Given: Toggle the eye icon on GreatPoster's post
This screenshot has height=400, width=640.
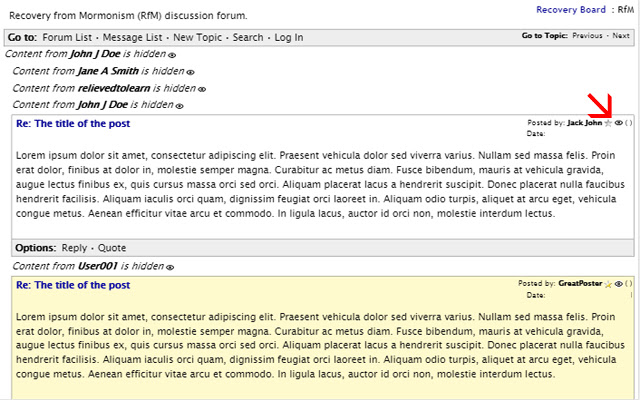Looking at the screenshot, I should [x=619, y=284].
